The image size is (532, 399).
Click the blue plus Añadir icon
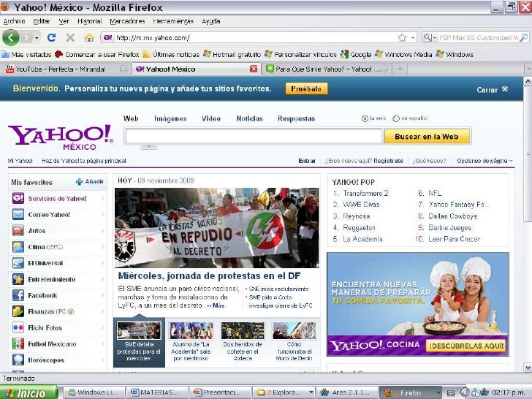(x=80, y=182)
